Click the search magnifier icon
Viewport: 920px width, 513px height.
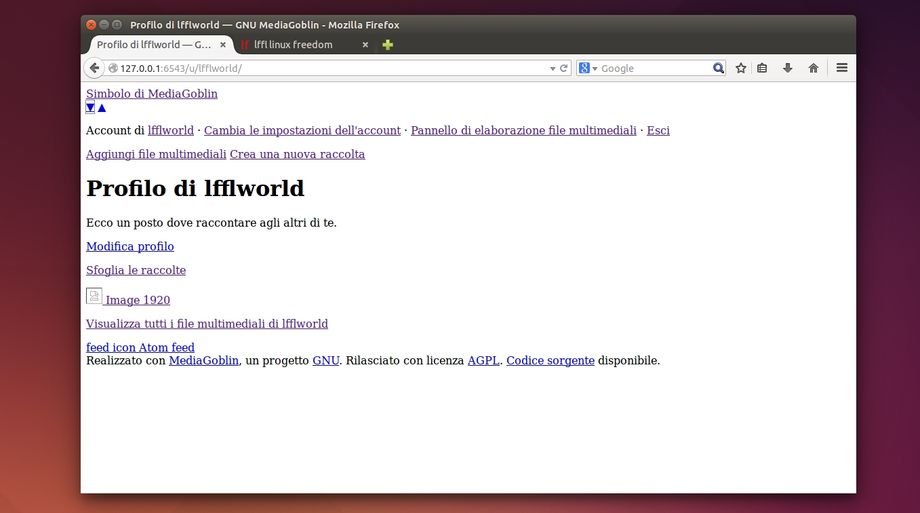point(718,68)
